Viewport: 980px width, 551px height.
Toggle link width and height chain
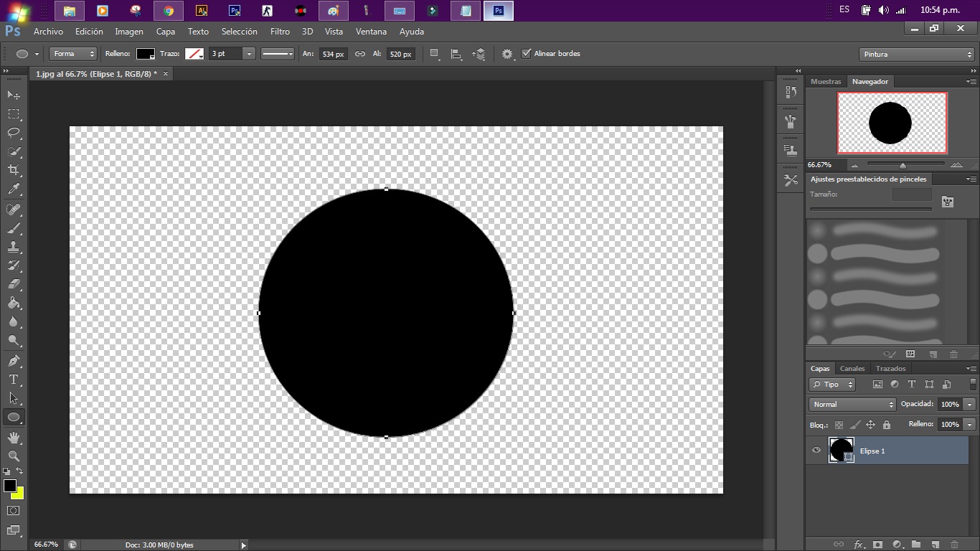pyautogui.click(x=360, y=54)
